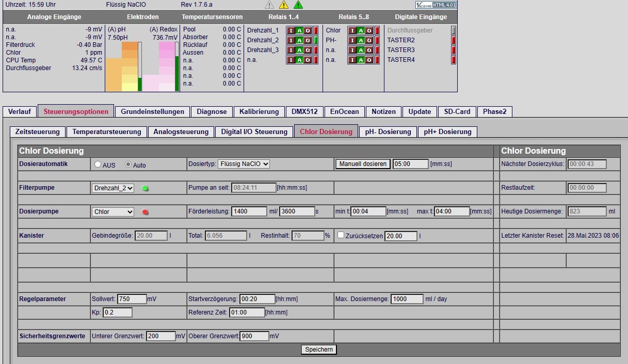Switch n.a. relay in Relais 1..4 to A
The height and width of the screenshot is (364, 628).
point(299,60)
